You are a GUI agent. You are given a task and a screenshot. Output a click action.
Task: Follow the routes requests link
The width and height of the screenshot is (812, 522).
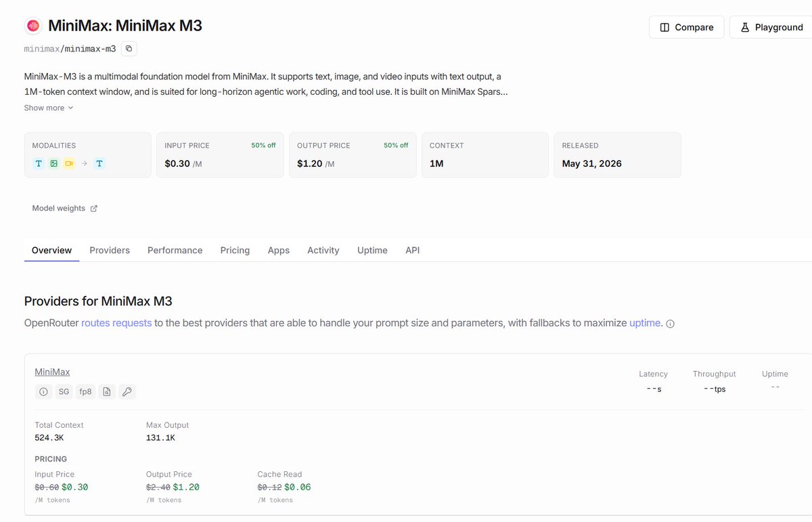tap(116, 323)
